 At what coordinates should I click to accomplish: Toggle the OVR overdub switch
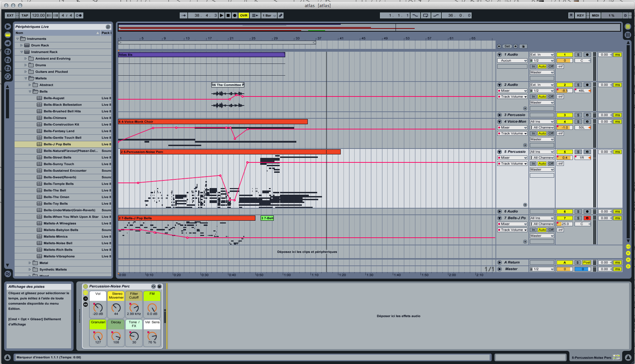click(x=244, y=15)
